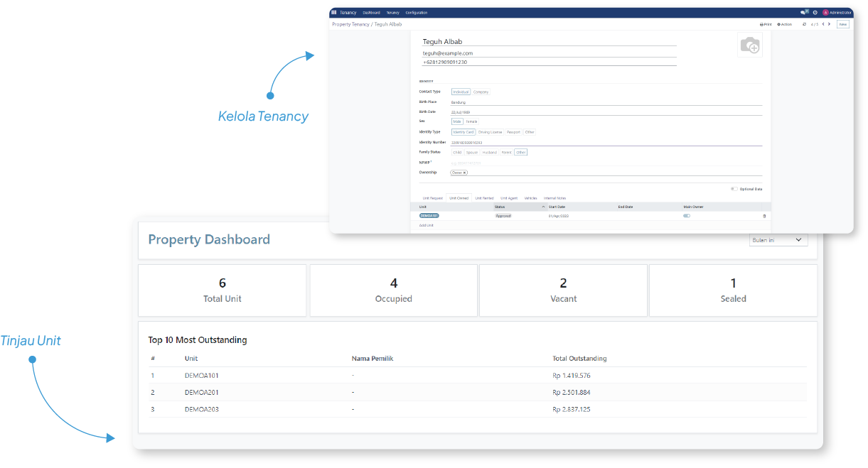Click the Add Unit link
868x468 pixels.
[427, 225]
